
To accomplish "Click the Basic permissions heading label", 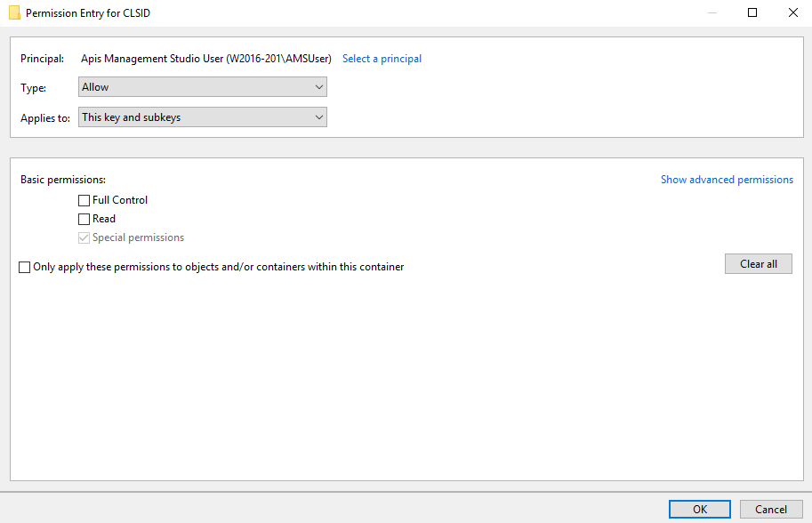I will pyautogui.click(x=63, y=180).
